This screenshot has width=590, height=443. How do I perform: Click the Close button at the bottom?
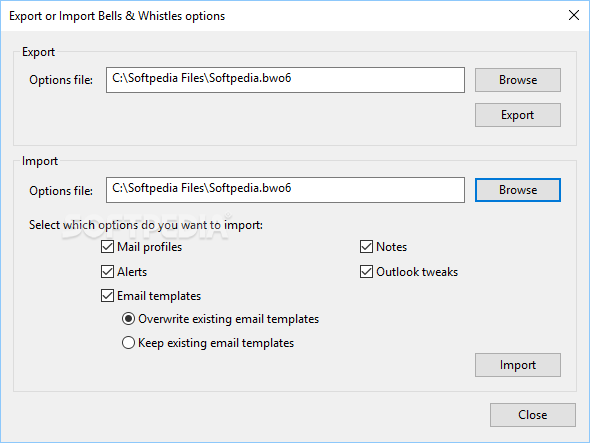pos(532,415)
